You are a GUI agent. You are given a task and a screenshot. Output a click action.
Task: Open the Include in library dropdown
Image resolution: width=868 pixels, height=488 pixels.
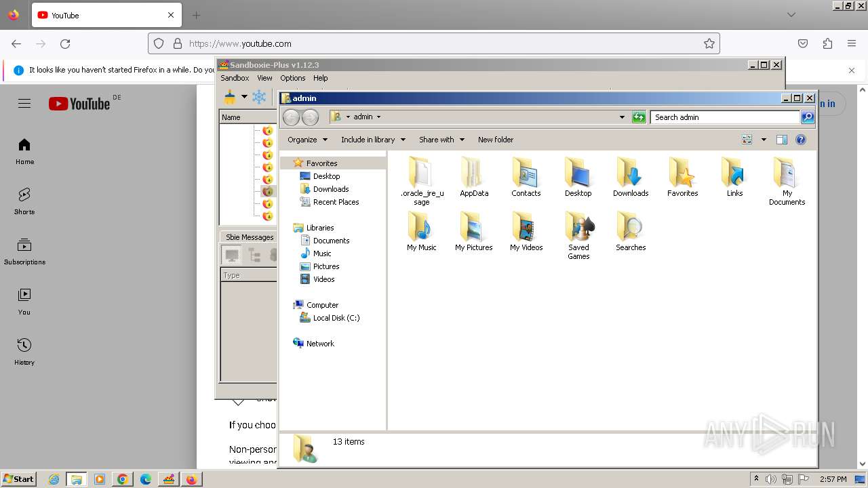tap(373, 140)
